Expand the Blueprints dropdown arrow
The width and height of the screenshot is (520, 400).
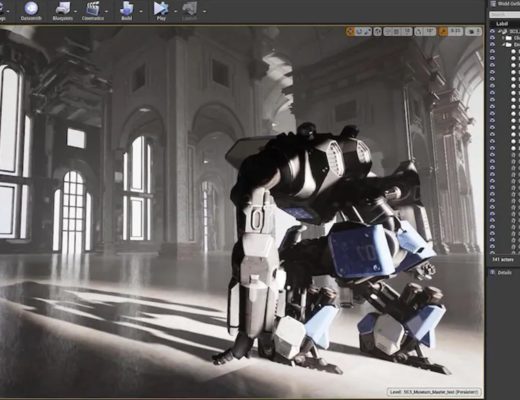click(76, 11)
